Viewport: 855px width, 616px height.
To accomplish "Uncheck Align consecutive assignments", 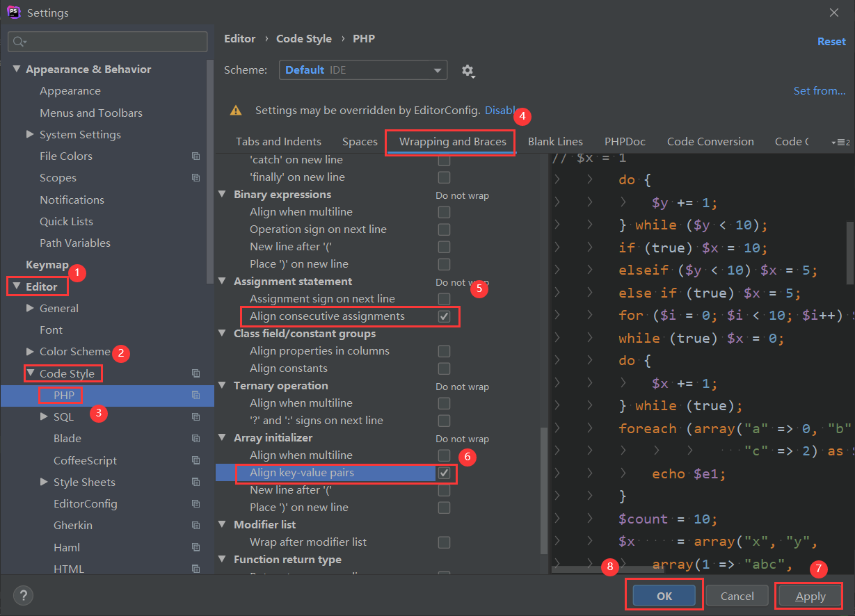I will click(x=444, y=316).
